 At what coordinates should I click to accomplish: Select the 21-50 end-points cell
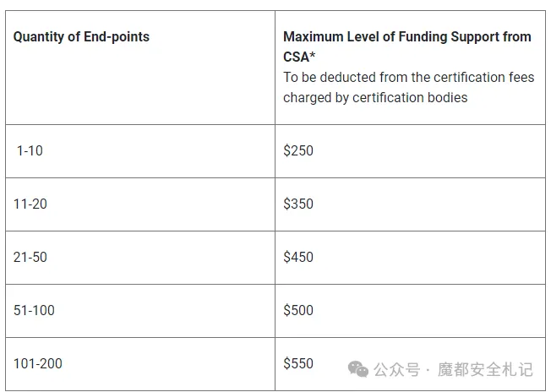pos(140,258)
